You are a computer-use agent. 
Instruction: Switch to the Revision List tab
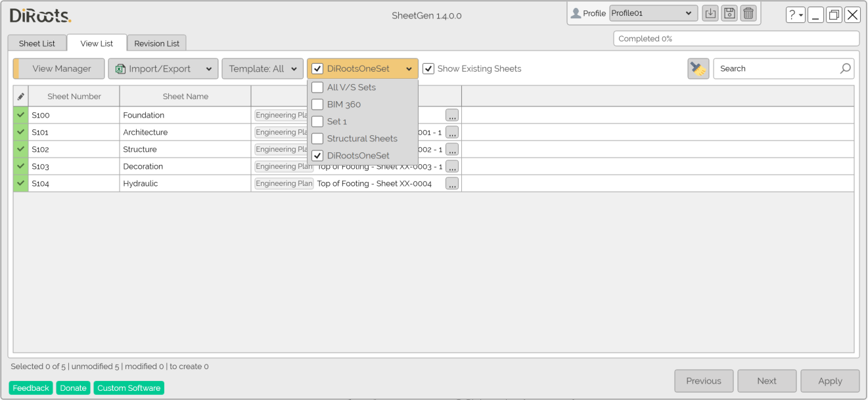point(156,43)
